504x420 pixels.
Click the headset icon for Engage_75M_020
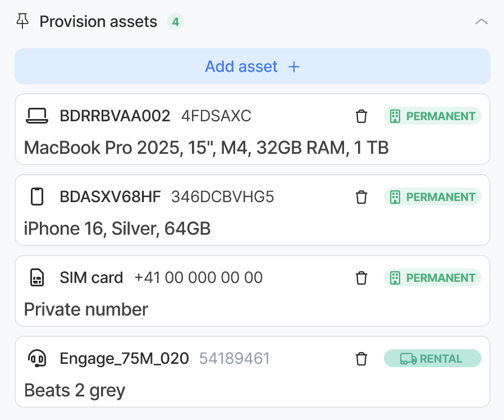coord(37,359)
